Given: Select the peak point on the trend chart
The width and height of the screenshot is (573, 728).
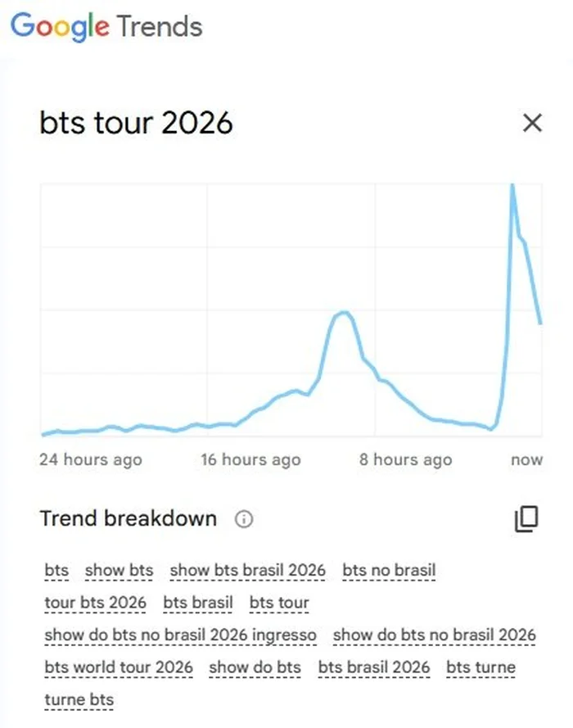Looking at the screenshot, I should click(512, 187).
